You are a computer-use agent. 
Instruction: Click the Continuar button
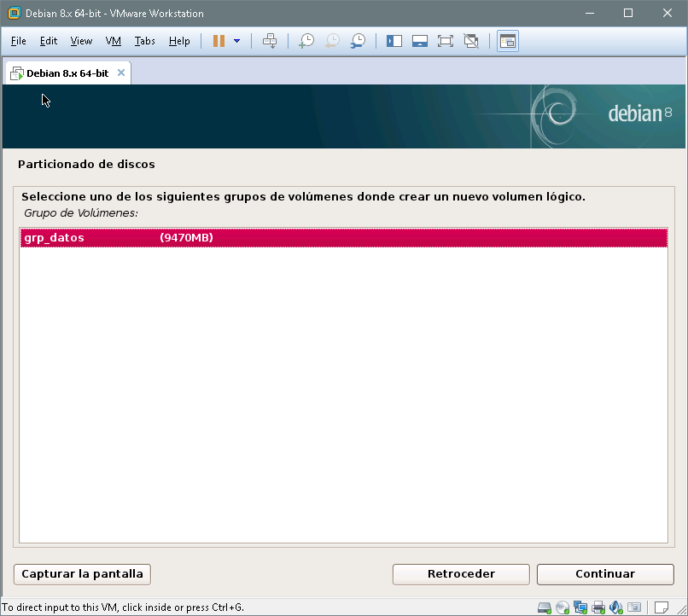pyautogui.click(x=605, y=574)
